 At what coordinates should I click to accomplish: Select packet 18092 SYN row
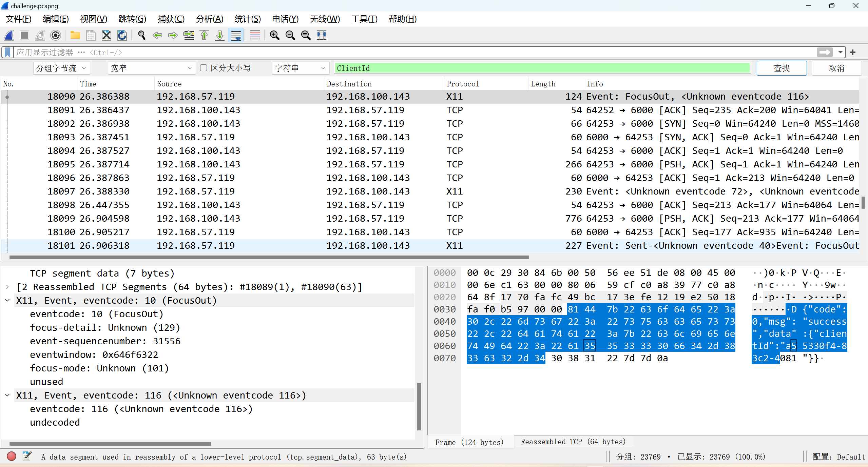coord(430,124)
